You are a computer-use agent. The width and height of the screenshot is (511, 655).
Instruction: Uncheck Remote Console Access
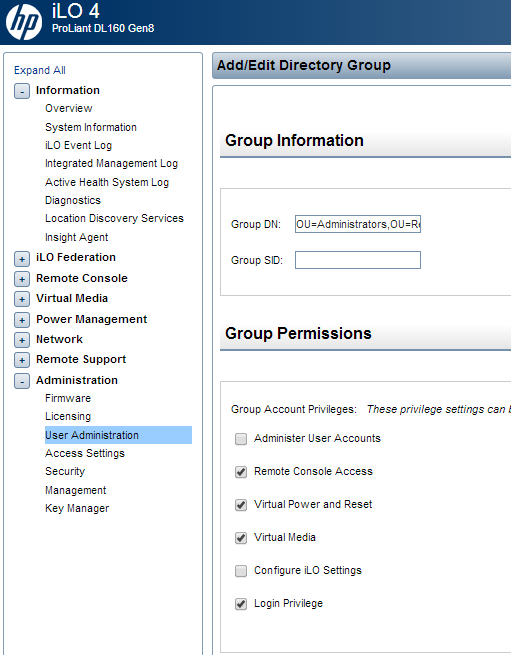[x=241, y=472]
